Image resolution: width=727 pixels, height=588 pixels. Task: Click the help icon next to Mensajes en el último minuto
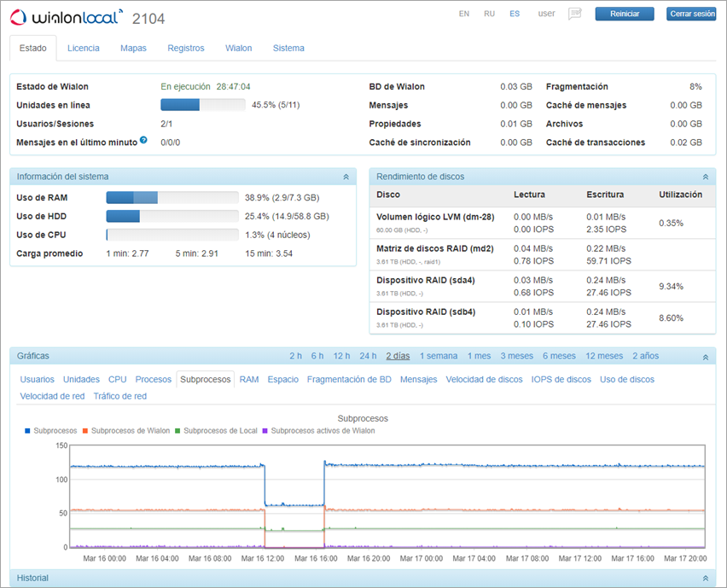143,141
